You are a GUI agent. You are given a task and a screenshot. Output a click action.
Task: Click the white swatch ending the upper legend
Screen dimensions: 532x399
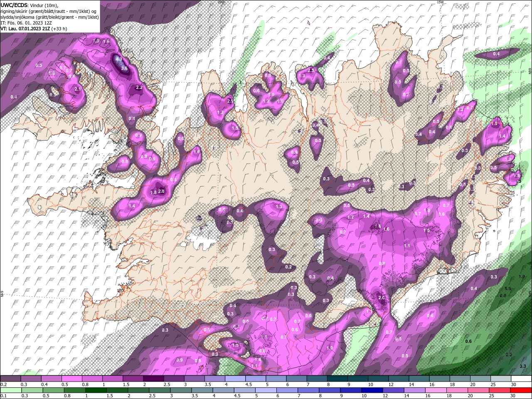pos(521,379)
